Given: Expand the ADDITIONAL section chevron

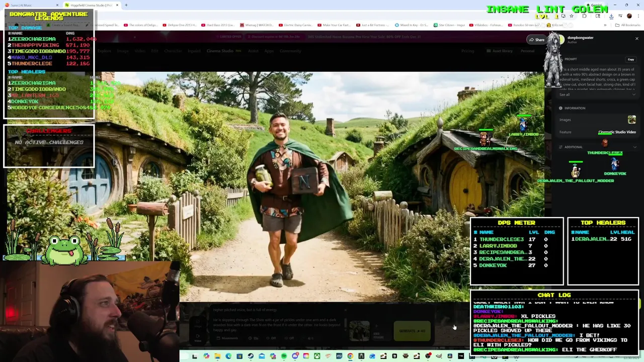Looking at the screenshot, I should (634, 147).
